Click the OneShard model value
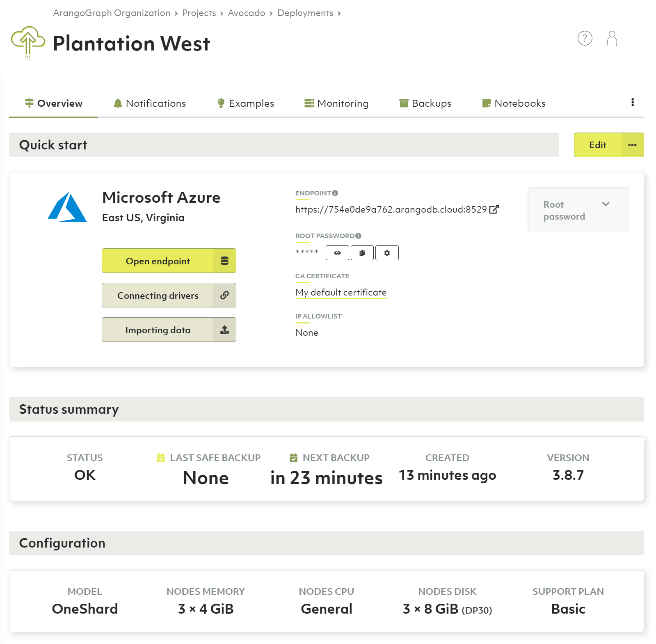656x644 pixels. (x=85, y=609)
